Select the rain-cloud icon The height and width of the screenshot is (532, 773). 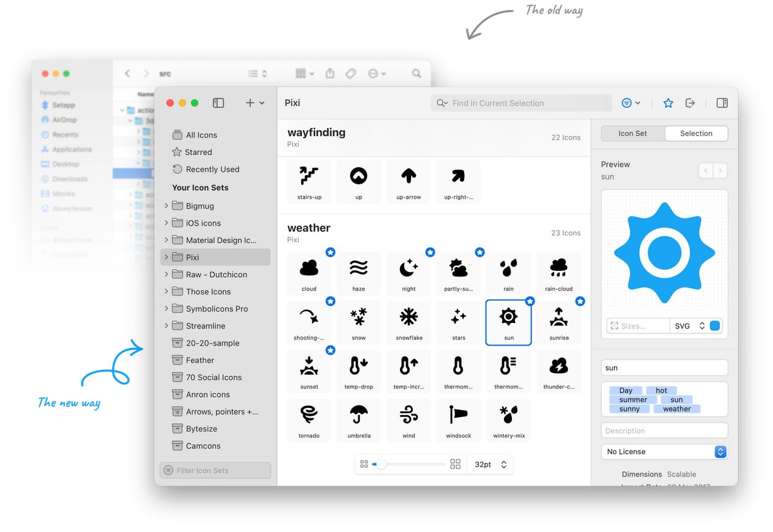pos(558,273)
